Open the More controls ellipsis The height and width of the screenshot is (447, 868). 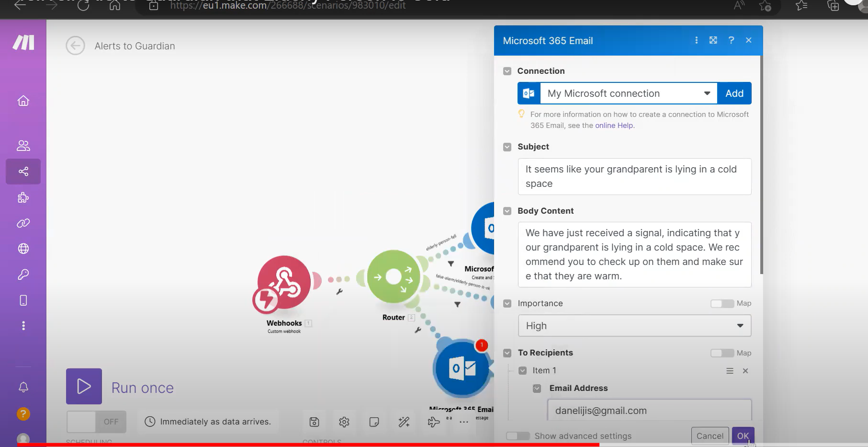pyautogui.click(x=464, y=422)
